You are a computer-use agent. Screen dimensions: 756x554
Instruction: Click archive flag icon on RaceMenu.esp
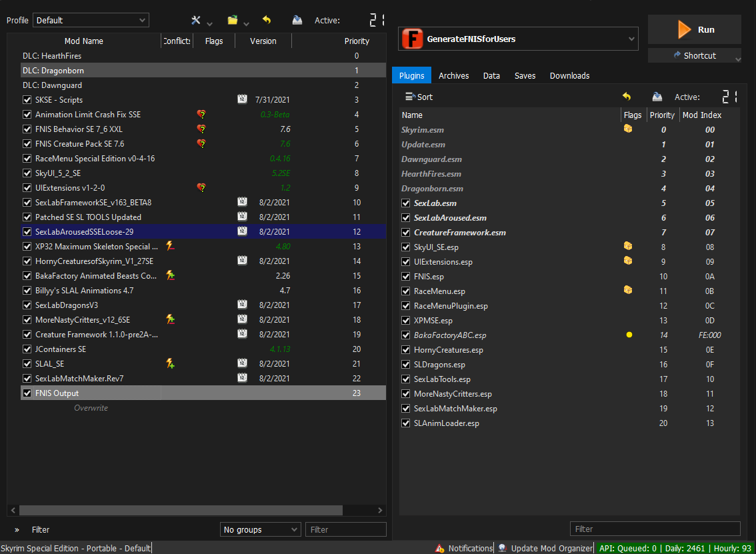tap(628, 290)
